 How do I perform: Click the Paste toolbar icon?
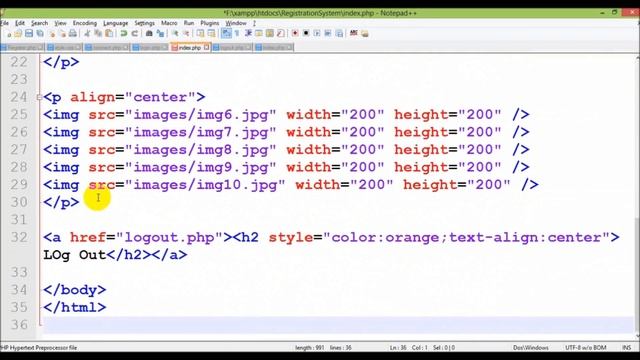coord(109,33)
